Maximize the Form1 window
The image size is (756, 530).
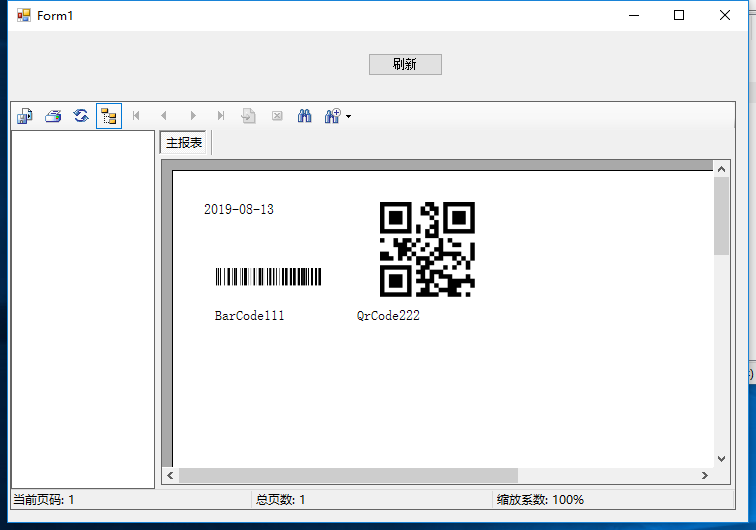pyautogui.click(x=679, y=15)
